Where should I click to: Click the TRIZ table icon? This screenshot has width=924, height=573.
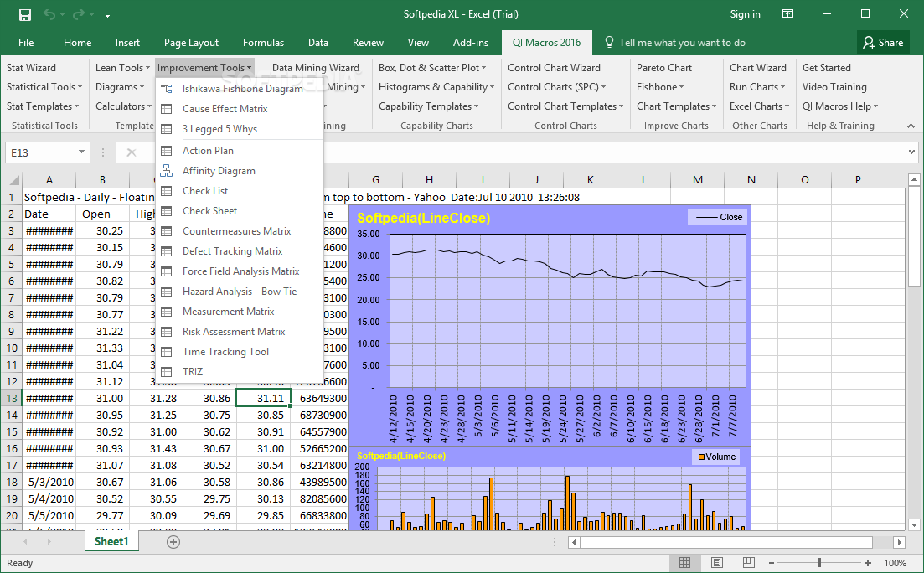(x=167, y=372)
